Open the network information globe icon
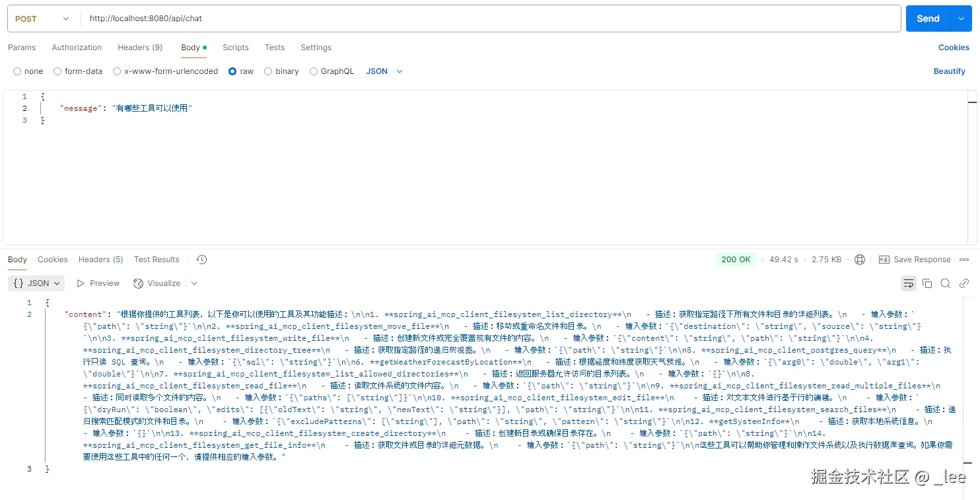Viewport: 980px width, 500px height. [x=860, y=260]
